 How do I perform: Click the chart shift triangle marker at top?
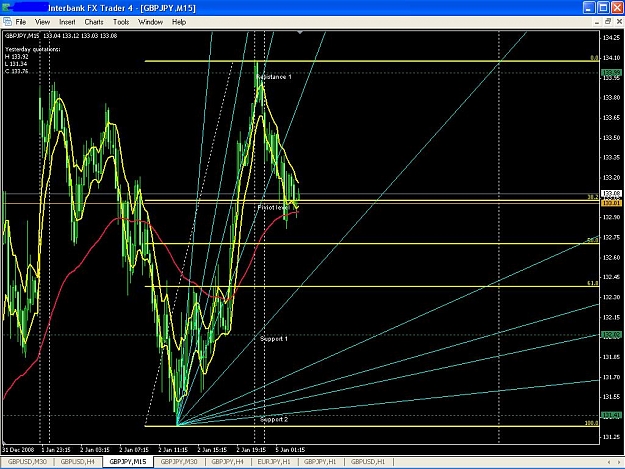[300, 32]
